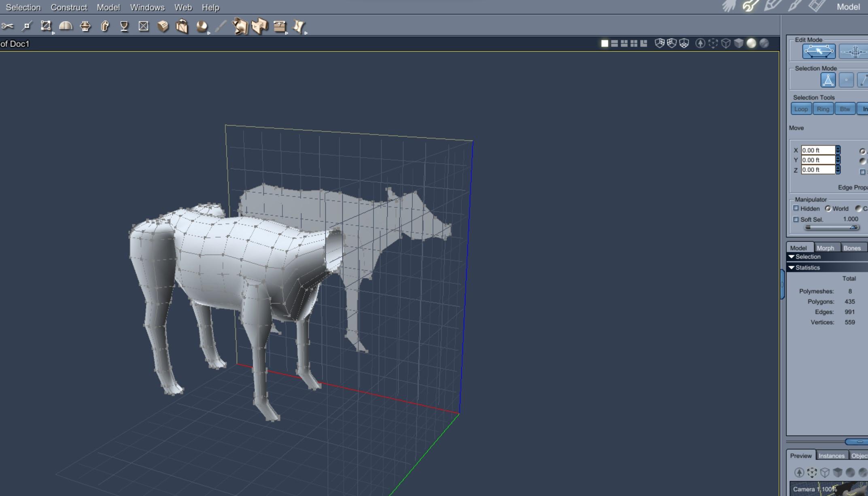
Task: Click the X move value stepper arrows
Action: coord(838,150)
